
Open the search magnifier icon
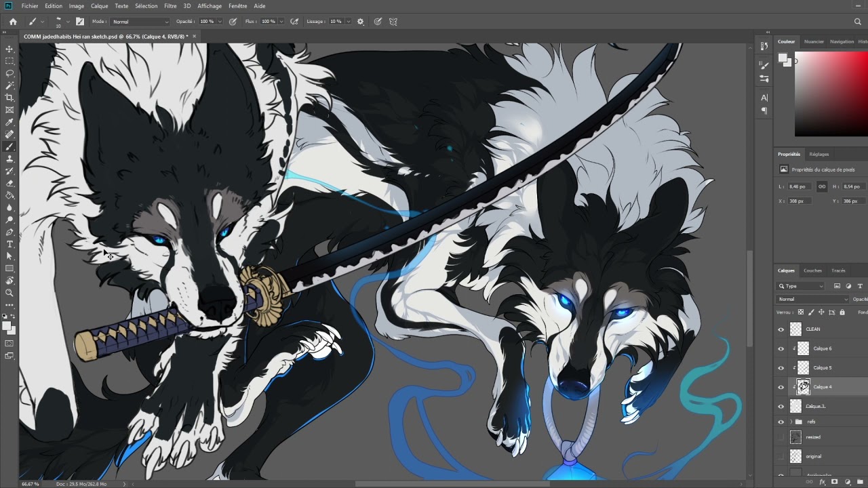(x=857, y=22)
